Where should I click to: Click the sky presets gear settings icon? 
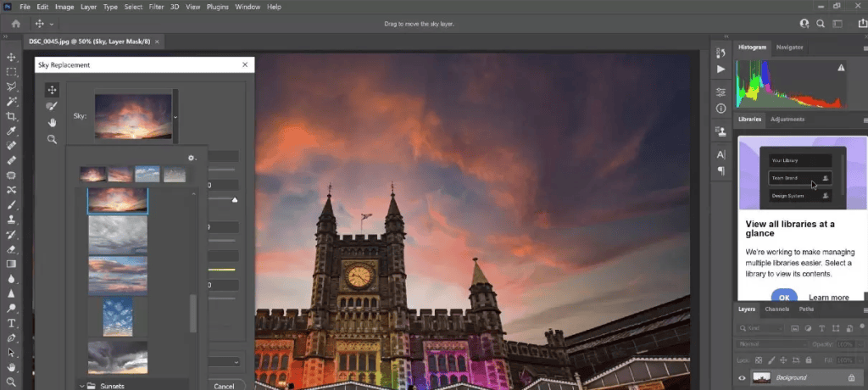point(192,158)
